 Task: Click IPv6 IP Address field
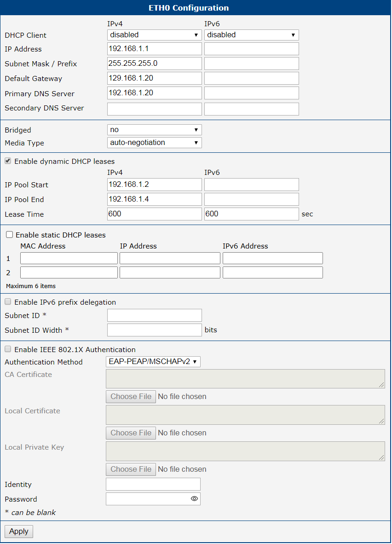252,49
